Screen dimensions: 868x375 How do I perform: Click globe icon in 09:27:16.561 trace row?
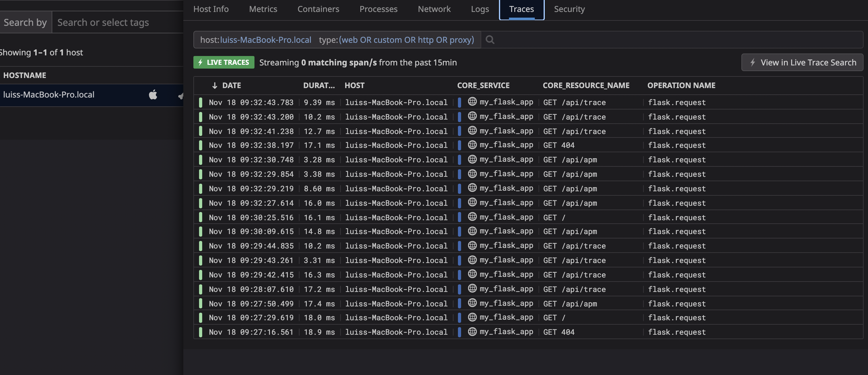pyautogui.click(x=472, y=332)
